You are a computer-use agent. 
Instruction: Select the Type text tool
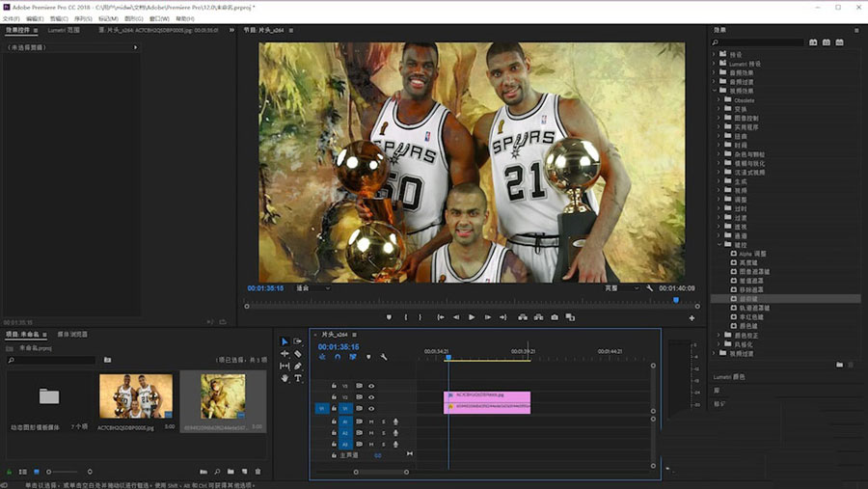click(298, 379)
